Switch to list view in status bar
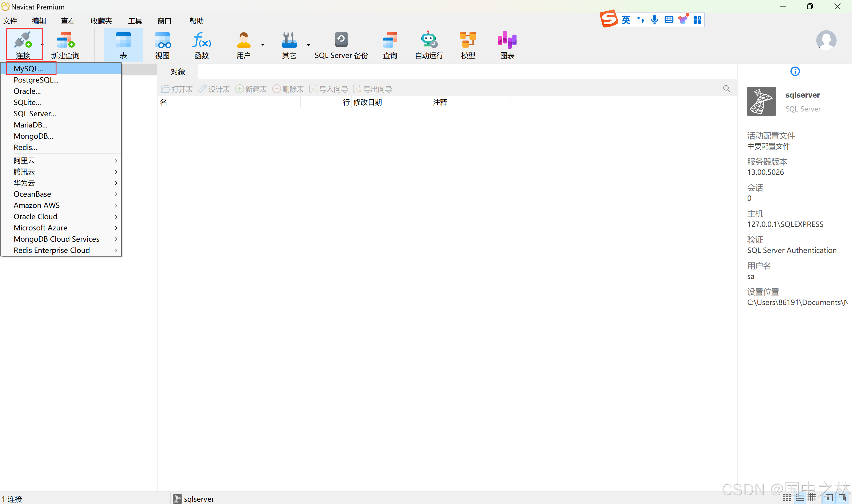This screenshot has width=852, height=504. coord(800,498)
